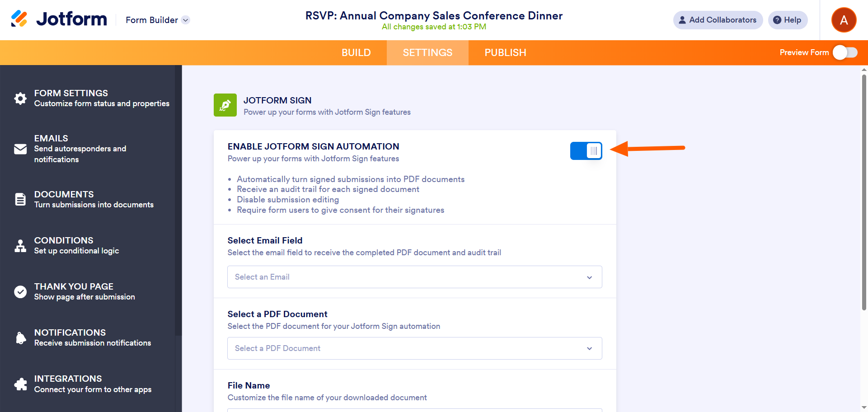The height and width of the screenshot is (412, 868).
Task: Click the page vertical scrollbar
Action: point(864,192)
